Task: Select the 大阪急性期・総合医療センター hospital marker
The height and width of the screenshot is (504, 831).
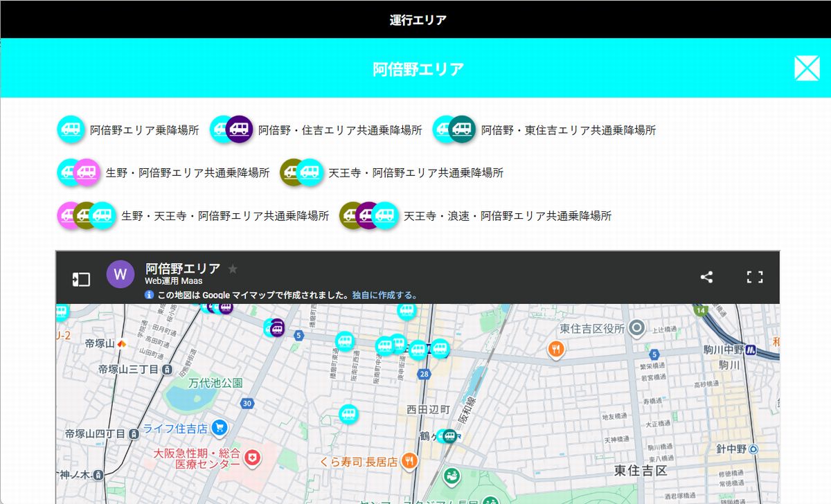Action: [x=253, y=457]
